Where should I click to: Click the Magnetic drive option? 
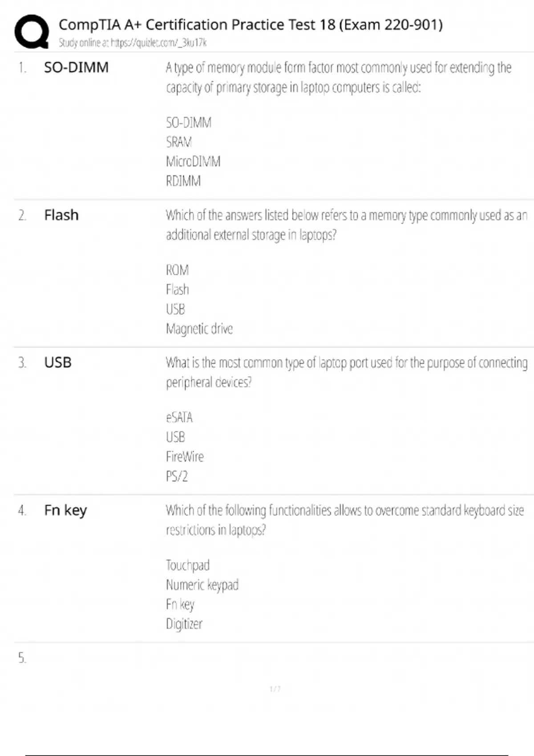199,329
